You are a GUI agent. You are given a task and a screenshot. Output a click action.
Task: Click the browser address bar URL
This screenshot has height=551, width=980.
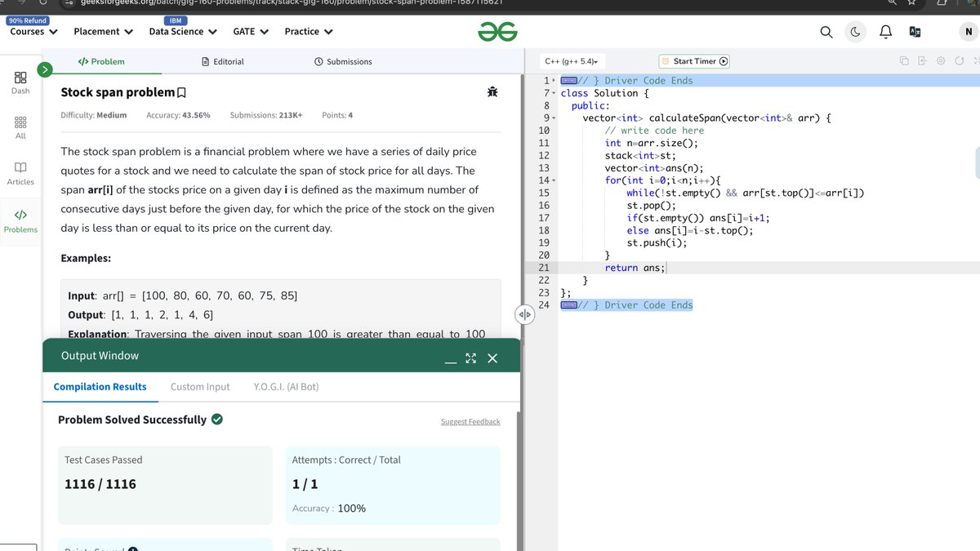point(290,2)
